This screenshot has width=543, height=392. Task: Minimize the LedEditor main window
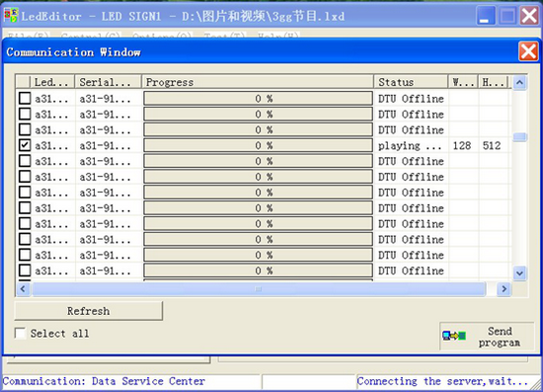coord(486,15)
